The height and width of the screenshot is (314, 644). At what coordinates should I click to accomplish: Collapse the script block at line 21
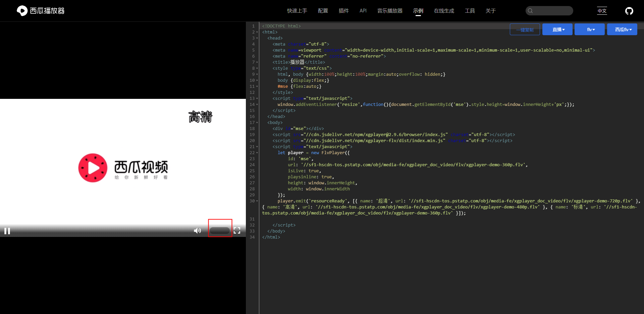click(257, 147)
